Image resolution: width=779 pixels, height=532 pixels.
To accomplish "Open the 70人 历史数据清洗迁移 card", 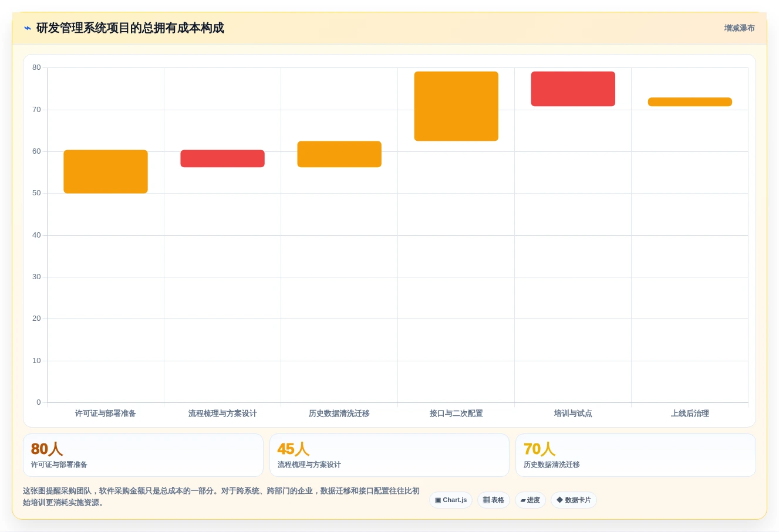I will (x=635, y=455).
